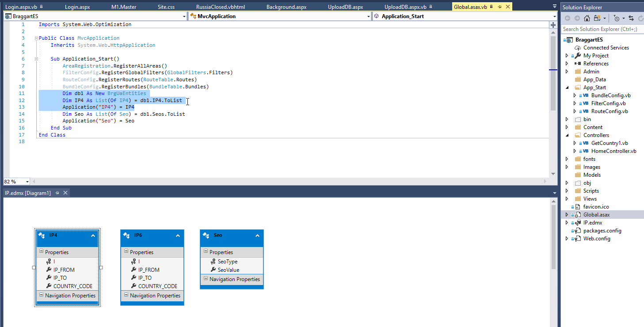Expand the Controllers folder node
644x327 pixels.
pyautogui.click(x=567, y=135)
